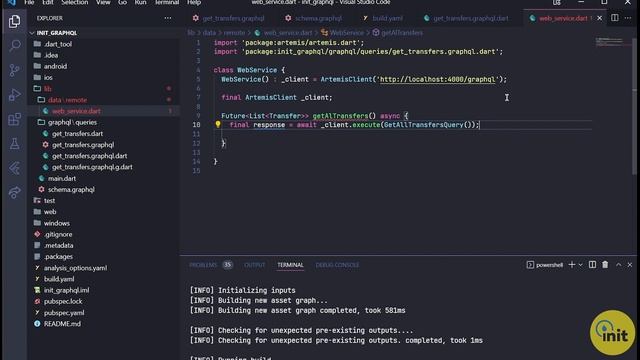640x360 pixels.
Task: Kill terminal with trash icon
Action: (605, 265)
